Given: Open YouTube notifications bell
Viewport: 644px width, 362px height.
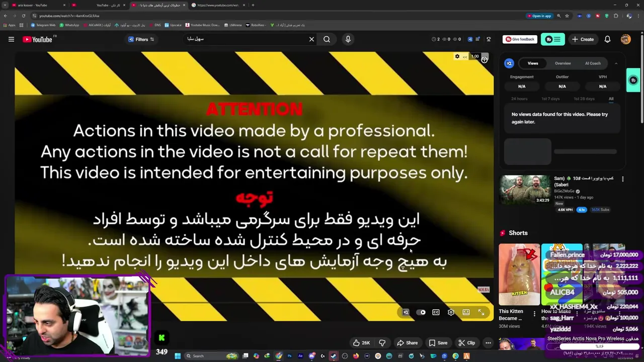Looking at the screenshot, I should point(607,39).
